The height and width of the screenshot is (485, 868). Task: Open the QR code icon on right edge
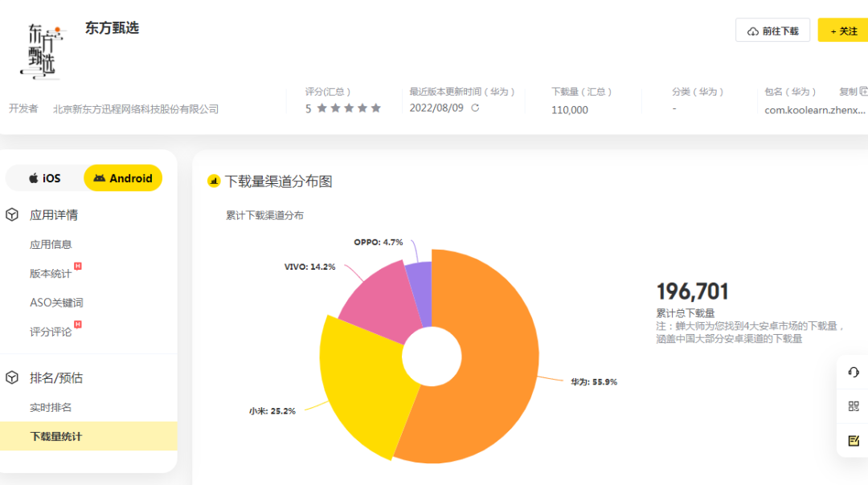(854, 406)
